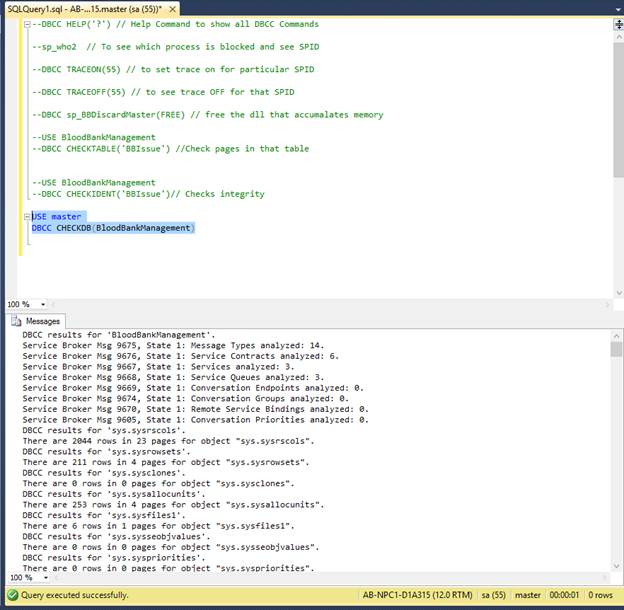624x610 pixels.
Task: Click 'DBCC results for sys.sysseobjvalues' line
Action: coord(116,536)
